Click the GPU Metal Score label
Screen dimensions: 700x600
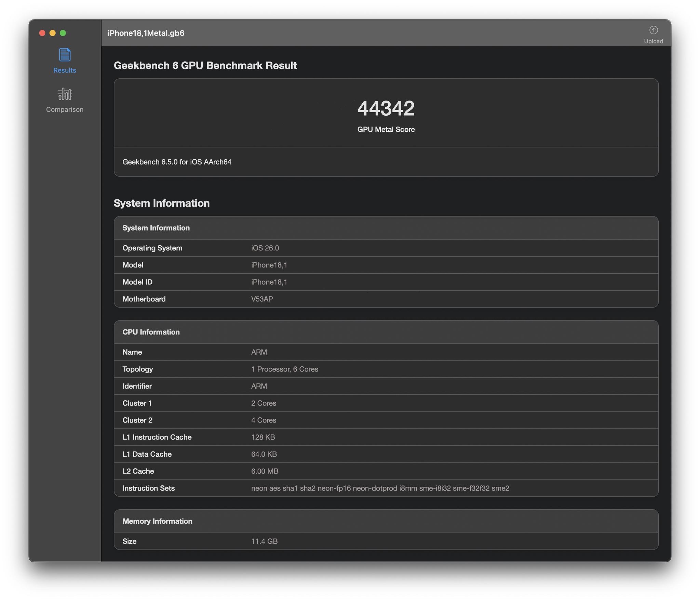pos(386,130)
